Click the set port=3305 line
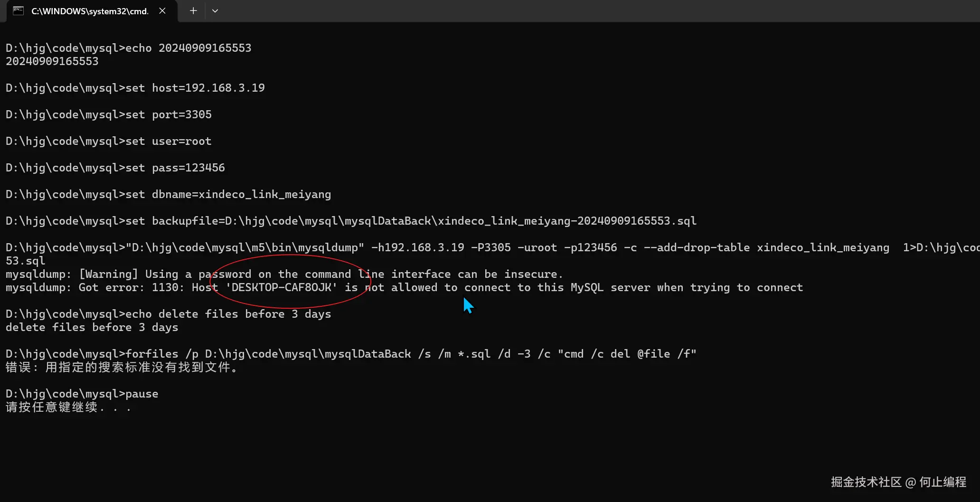Screen dimensions: 980x502 tap(108, 114)
